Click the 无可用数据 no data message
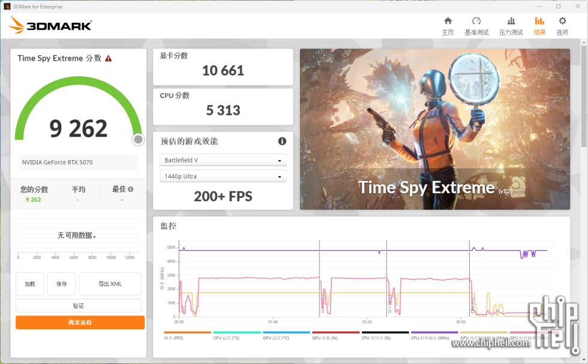588x364 pixels. pos(77,236)
